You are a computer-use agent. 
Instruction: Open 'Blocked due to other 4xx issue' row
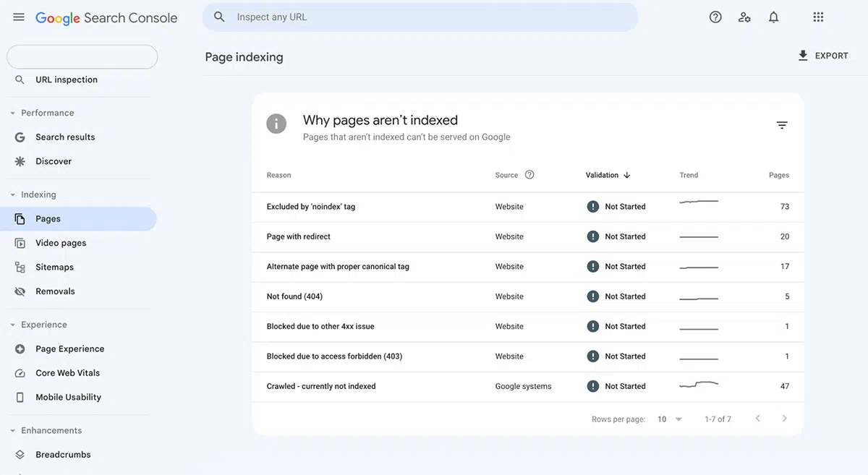(x=527, y=327)
